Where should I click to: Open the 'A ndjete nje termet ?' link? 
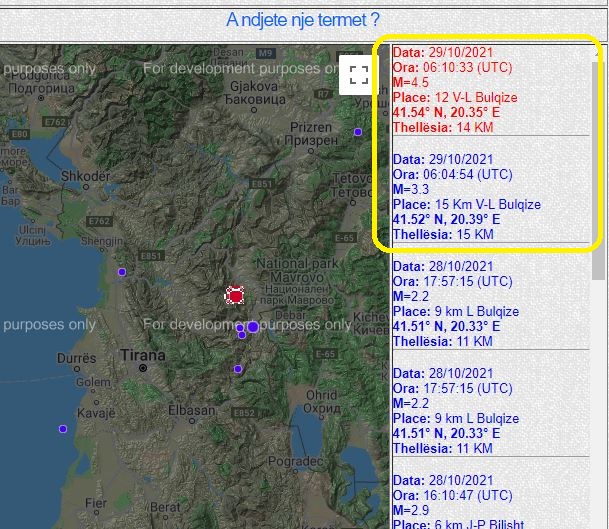pos(303,20)
